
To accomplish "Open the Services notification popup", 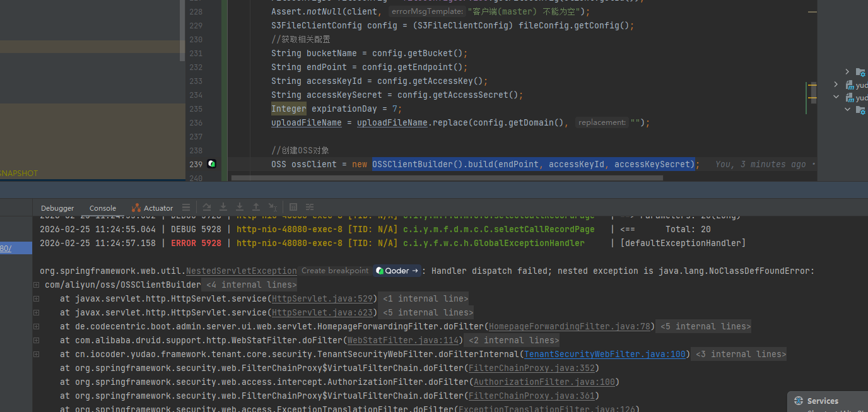I will pos(828,402).
